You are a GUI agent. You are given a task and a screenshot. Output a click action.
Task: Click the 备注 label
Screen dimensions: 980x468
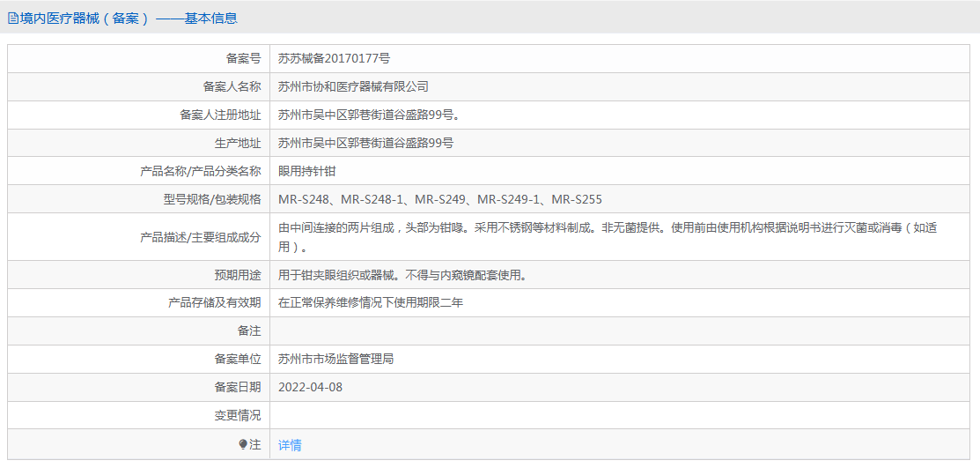coord(249,331)
